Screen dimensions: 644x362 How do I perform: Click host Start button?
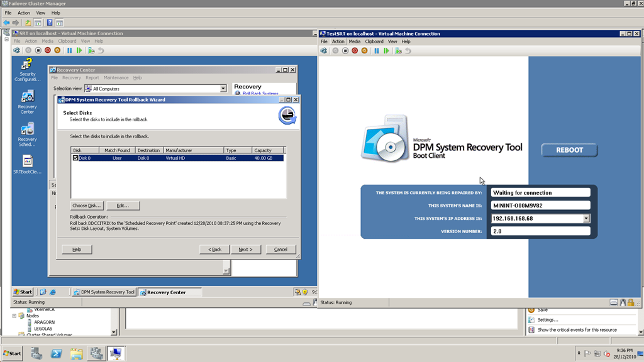point(12,353)
